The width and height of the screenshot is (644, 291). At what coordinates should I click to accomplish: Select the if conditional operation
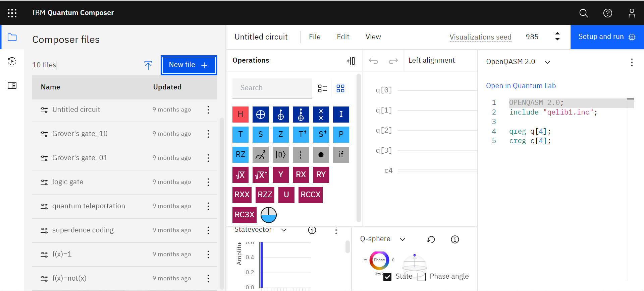point(341,155)
